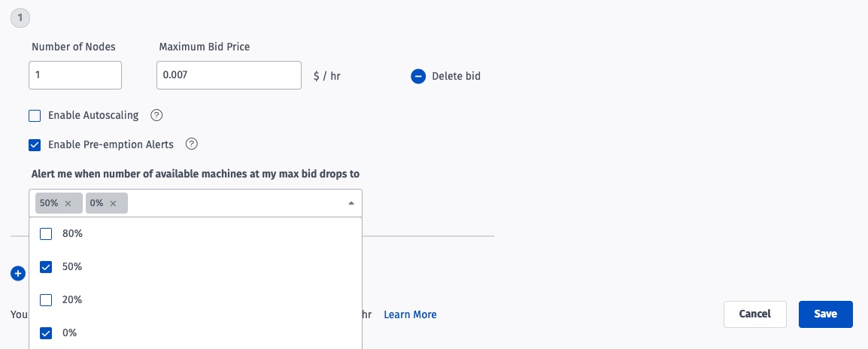The width and height of the screenshot is (868, 349).
Task: Click the step 1 number badge
Action: pos(20,18)
